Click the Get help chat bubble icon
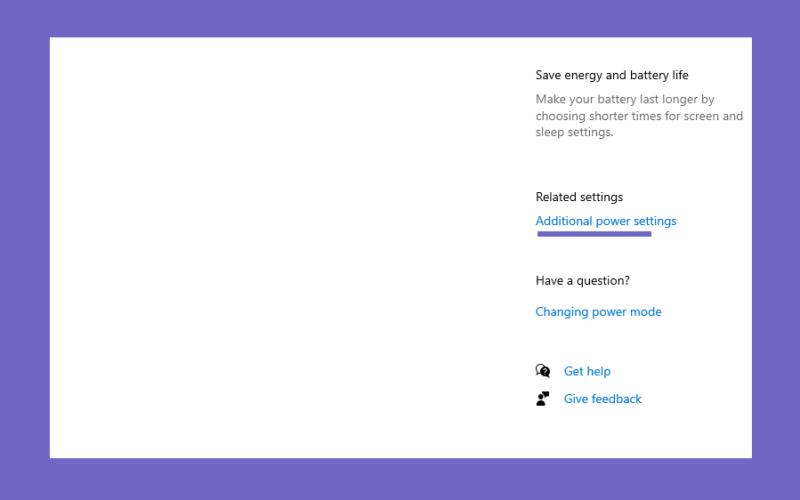The image size is (800, 500). [542, 370]
